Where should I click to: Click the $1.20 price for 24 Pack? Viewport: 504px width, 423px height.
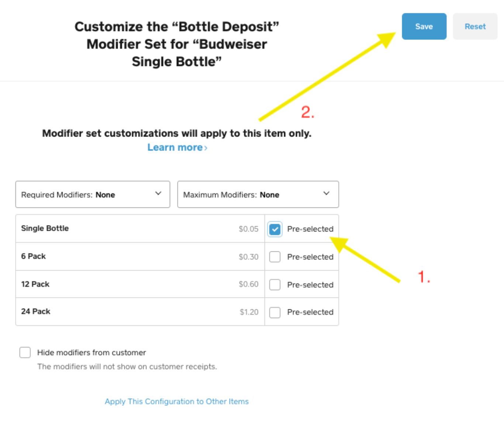click(x=249, y=312)
